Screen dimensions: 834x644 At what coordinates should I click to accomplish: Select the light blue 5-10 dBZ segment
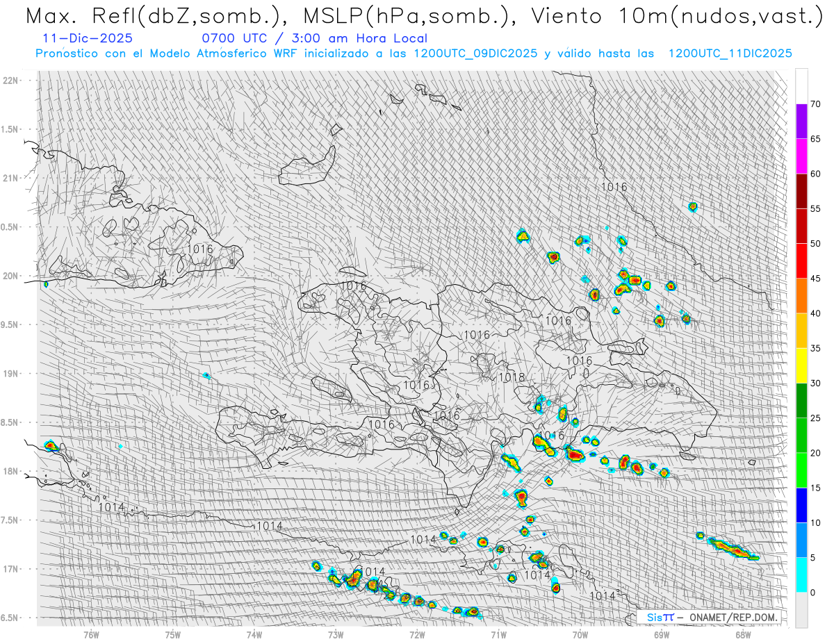click(x=801, y=540)
